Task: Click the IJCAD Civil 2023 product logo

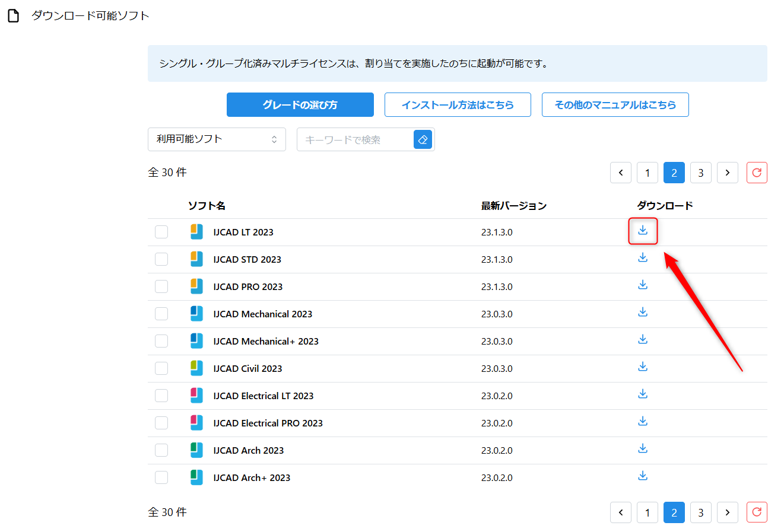Action: click(x=196, y=368)
